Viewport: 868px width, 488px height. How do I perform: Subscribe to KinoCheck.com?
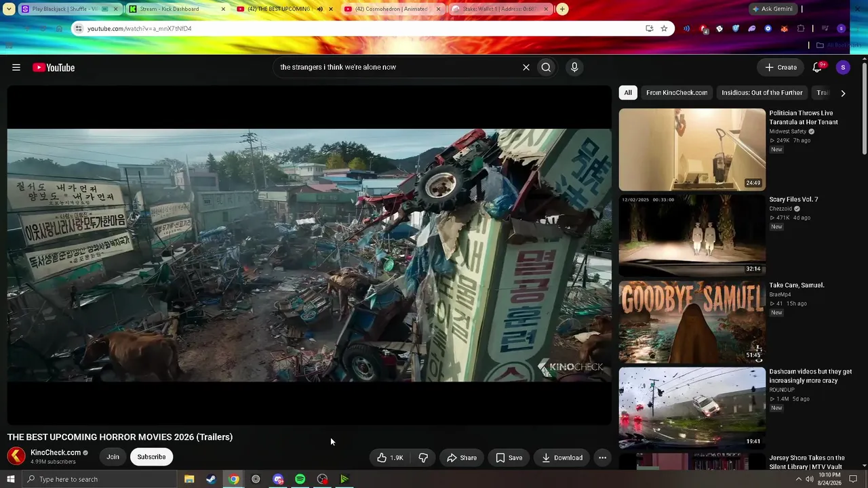[151, 457]
